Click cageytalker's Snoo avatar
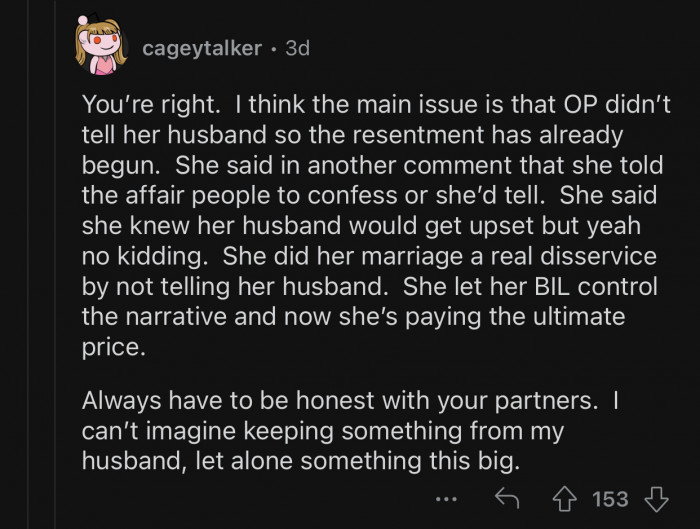Screen dimensions: 700x529 (x=98, y=48)
